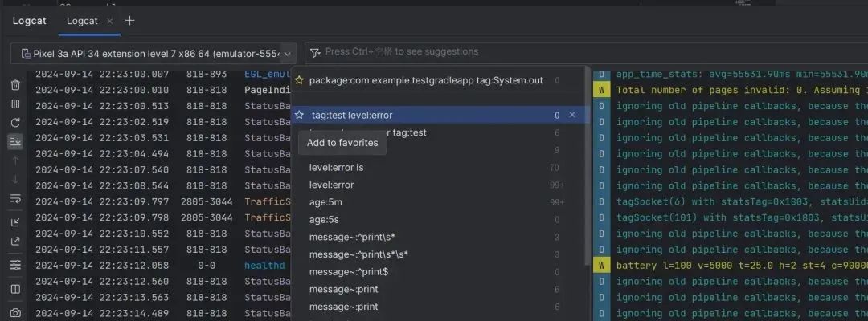
Task: Click the device icon in device selector
Action: click(x=26, y=54)
